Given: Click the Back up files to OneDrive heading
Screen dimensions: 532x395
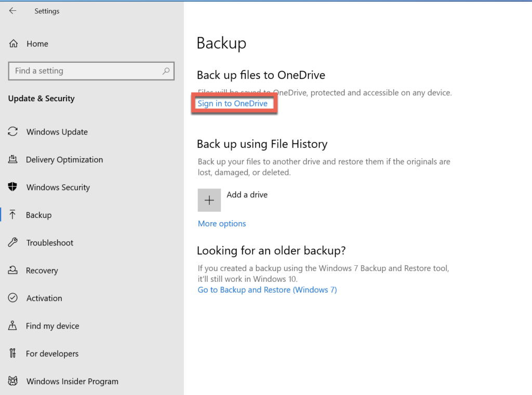Looking at the screenshot, I should pos(261,75).
